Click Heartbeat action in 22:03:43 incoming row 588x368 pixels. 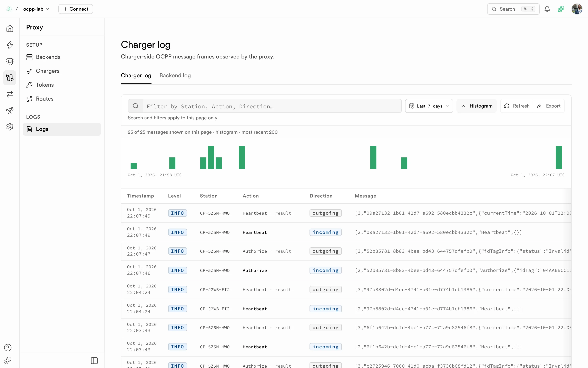255,347
